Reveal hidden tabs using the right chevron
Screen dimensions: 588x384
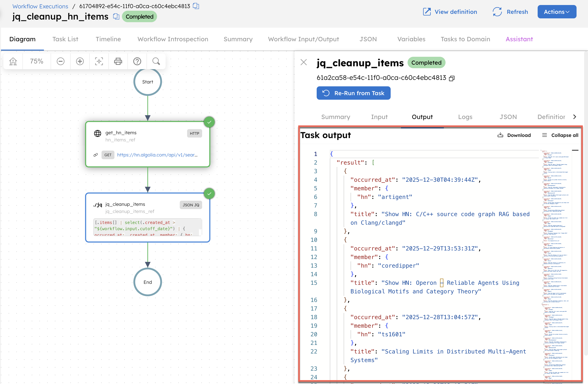click(575, 117)
